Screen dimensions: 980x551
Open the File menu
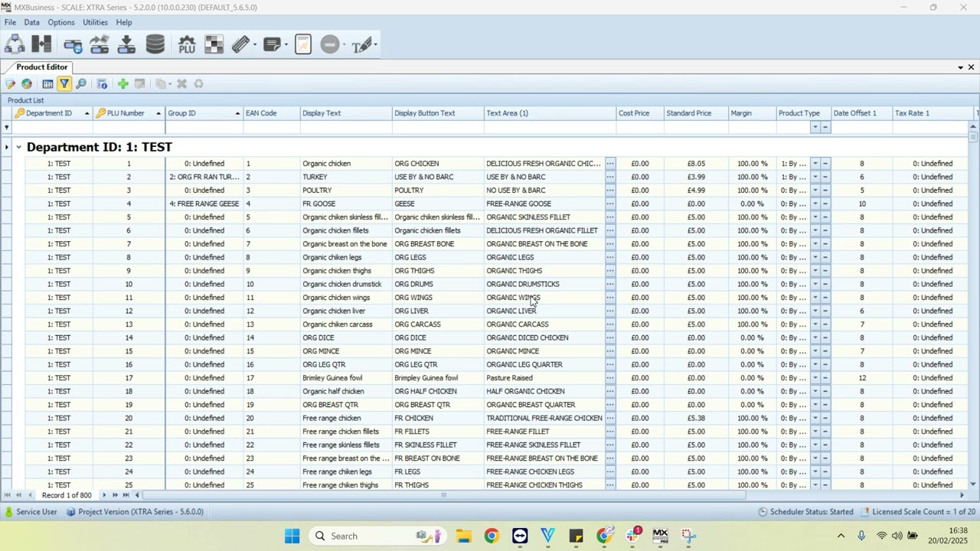click(11, 22)
